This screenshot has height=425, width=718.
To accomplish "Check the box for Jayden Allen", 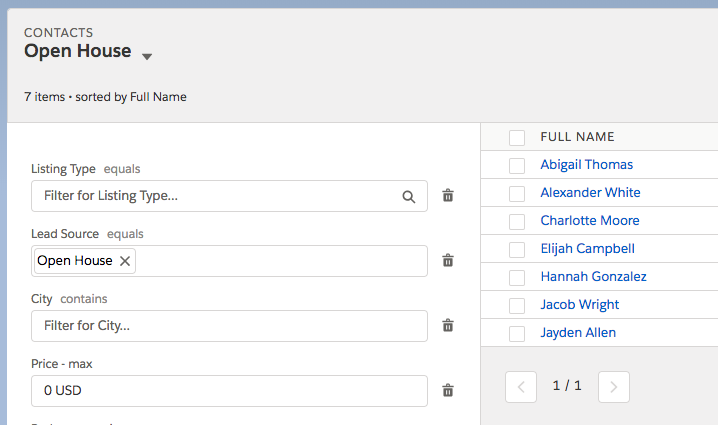I will coord(517,333).
